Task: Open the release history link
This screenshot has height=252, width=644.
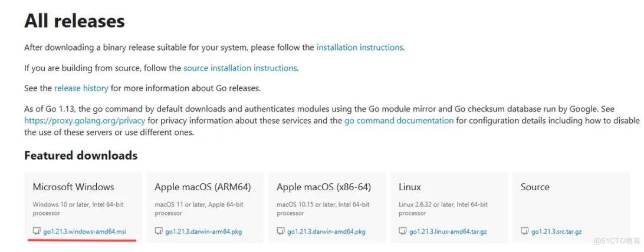Action: point(81,88)
